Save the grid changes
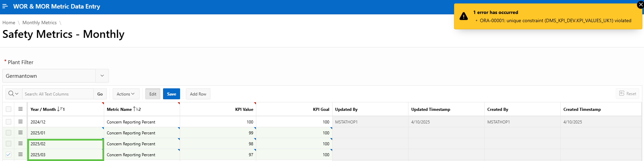 171,94
